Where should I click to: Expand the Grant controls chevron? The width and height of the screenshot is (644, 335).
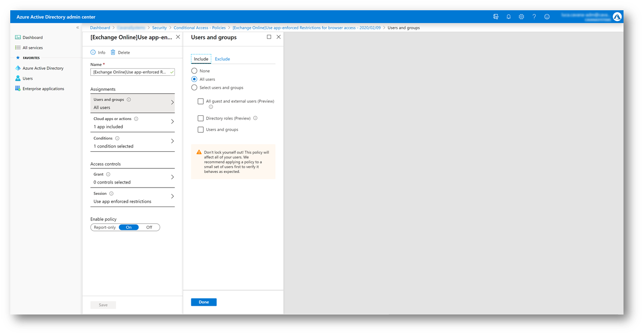(x=172, y=177)
